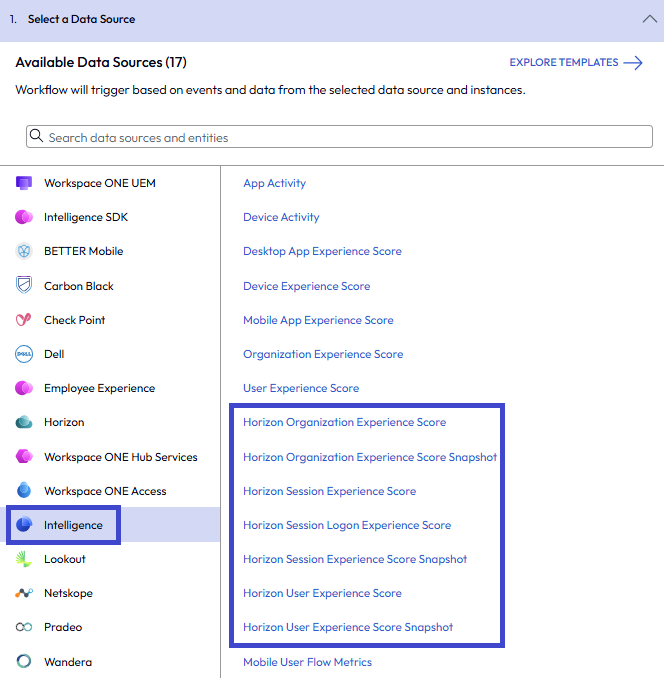
Task: Open Mobile User Flow Metrics entity
Action: click(307, 662)
